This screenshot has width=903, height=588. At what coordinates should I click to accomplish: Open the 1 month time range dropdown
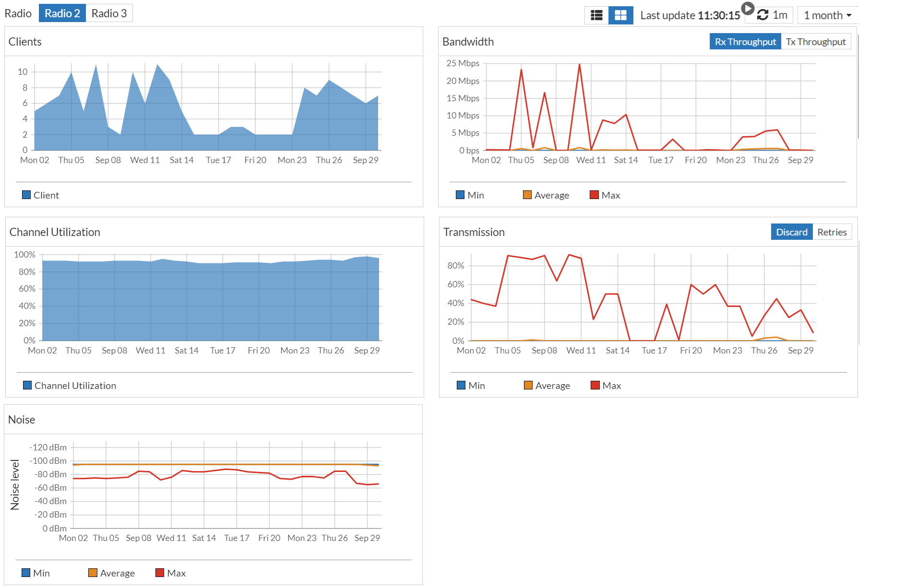pyautogui.click(x=828, y=15)
